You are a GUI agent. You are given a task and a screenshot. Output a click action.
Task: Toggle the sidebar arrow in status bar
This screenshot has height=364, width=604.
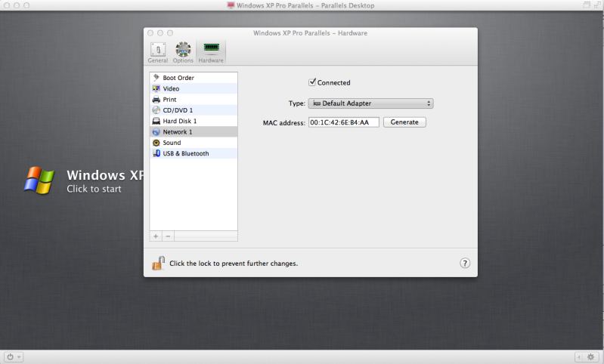pos(579,357)
